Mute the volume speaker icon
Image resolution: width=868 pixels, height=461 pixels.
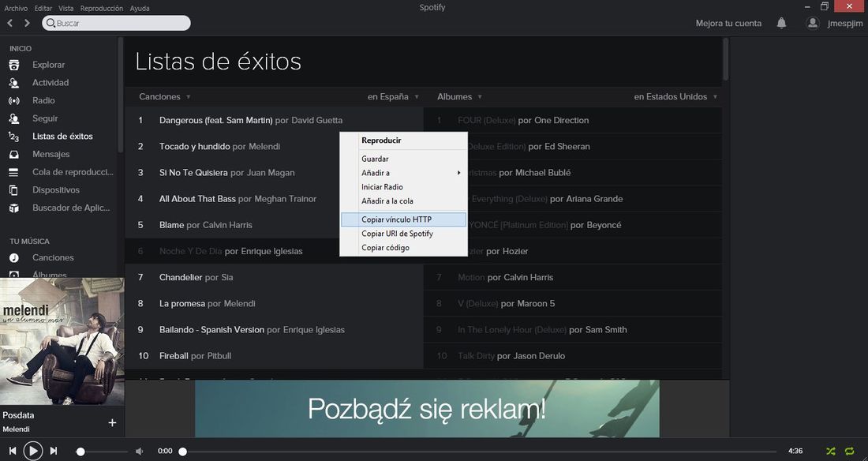[x=140, y=451]
